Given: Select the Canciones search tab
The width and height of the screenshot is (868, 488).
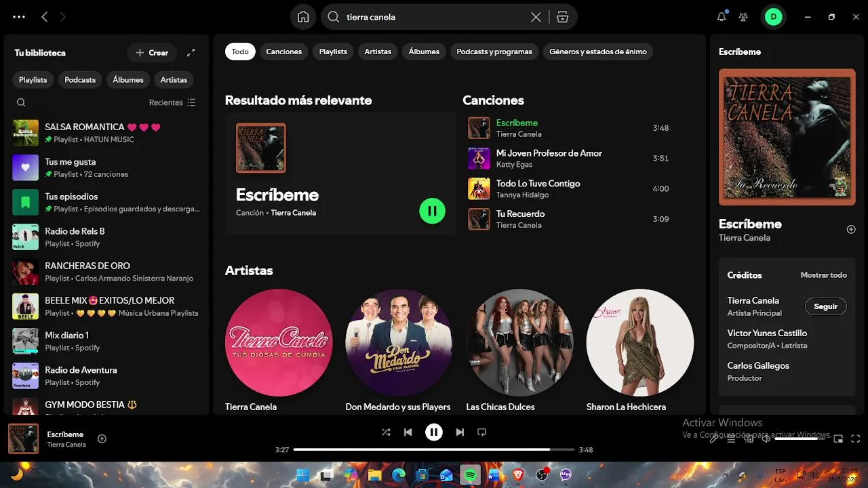Looking at the screenshot, I should coord(283,52).
